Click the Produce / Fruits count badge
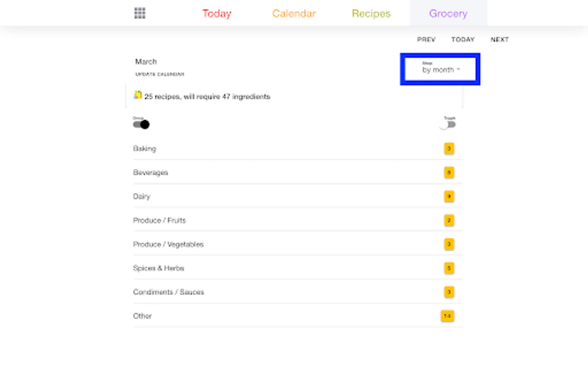The image size is (588, 368). click(x=449, y=220)
